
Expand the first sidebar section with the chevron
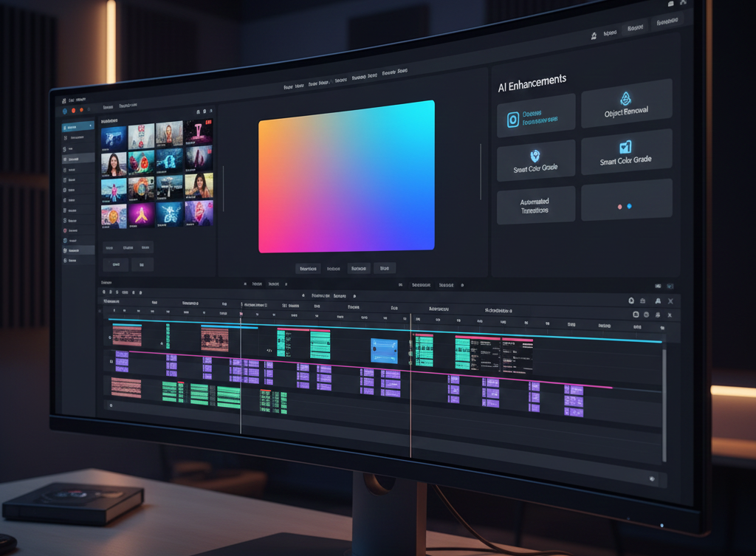click(x=91, y=126)
